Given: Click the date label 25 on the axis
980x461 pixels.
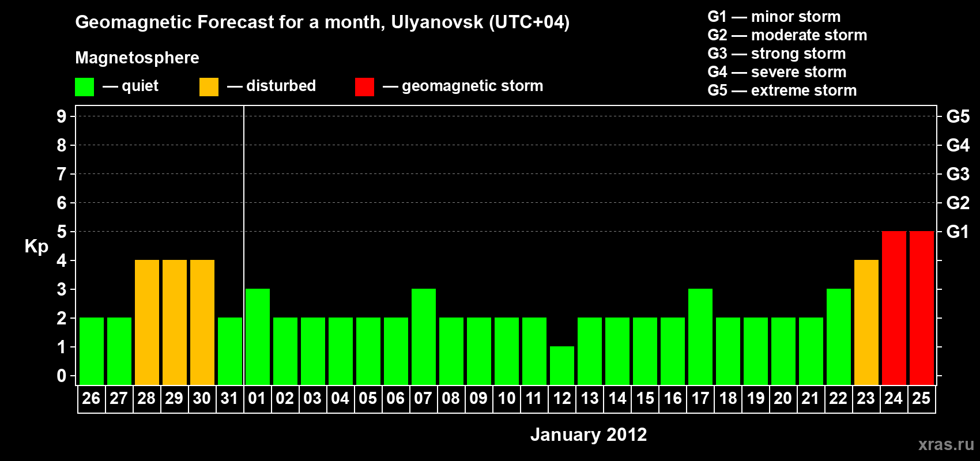Looking at the screenshot, I should click(x=921, y=399).
